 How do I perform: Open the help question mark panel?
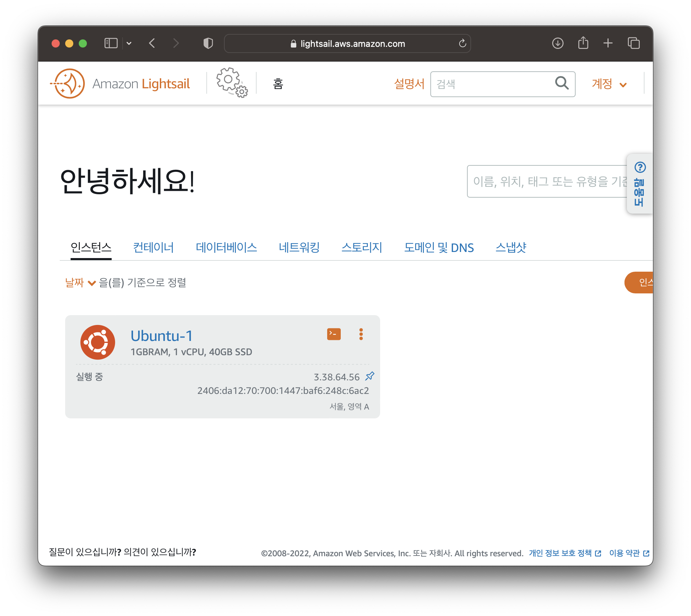pos(640,167)
